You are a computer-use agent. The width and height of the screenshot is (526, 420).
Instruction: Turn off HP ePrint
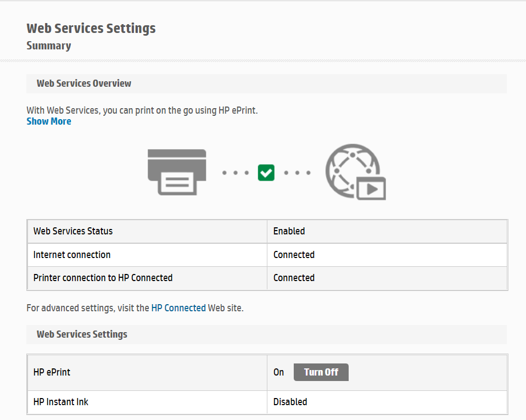coord(321,372)
